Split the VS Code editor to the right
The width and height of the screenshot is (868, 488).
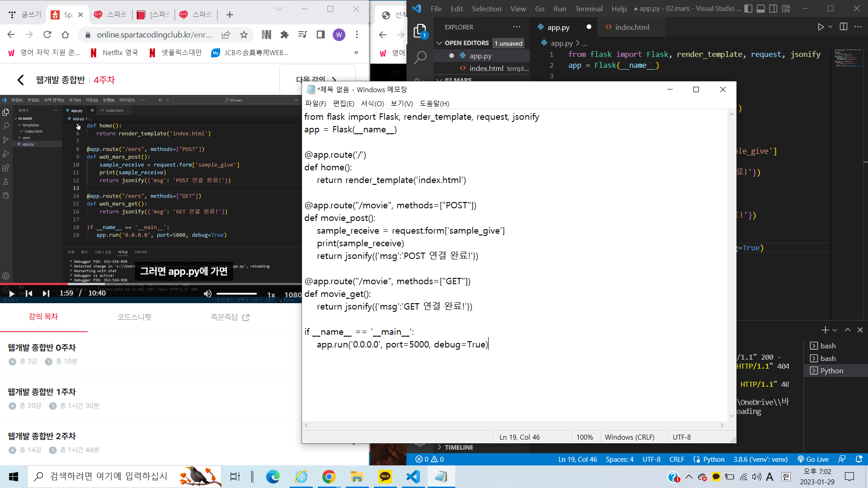point(844,27)
